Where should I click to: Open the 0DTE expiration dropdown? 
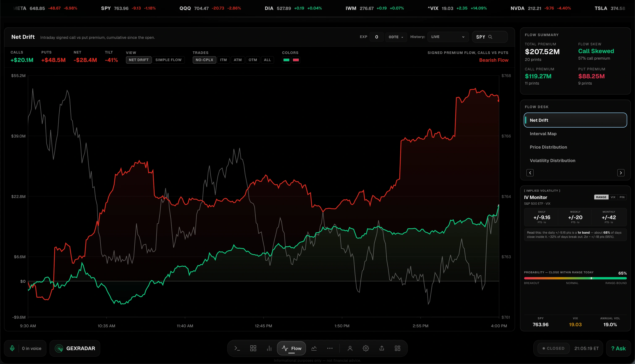[x=396, y=37]
